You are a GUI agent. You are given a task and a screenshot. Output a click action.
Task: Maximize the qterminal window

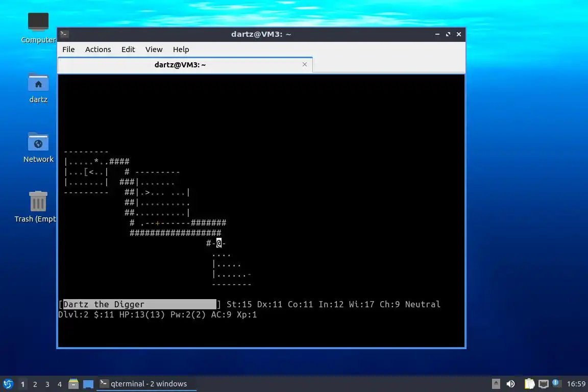click(x=448, y=34)
